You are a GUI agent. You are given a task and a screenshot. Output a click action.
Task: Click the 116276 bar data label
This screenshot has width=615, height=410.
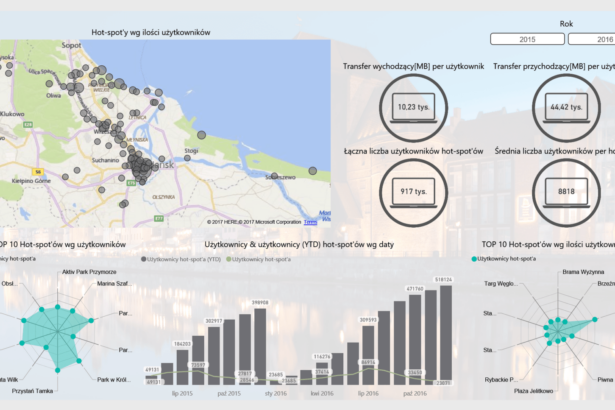(x=322, y=357)
